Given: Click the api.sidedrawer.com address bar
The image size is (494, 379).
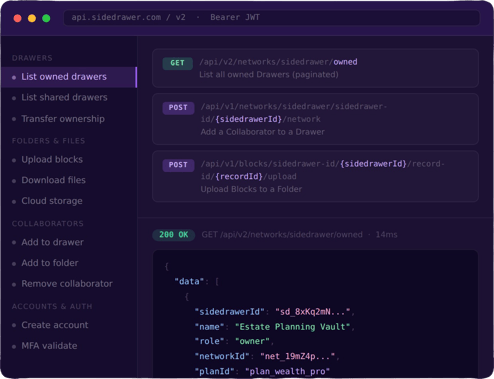Looking at the screenshot, I should click(272, 18).
